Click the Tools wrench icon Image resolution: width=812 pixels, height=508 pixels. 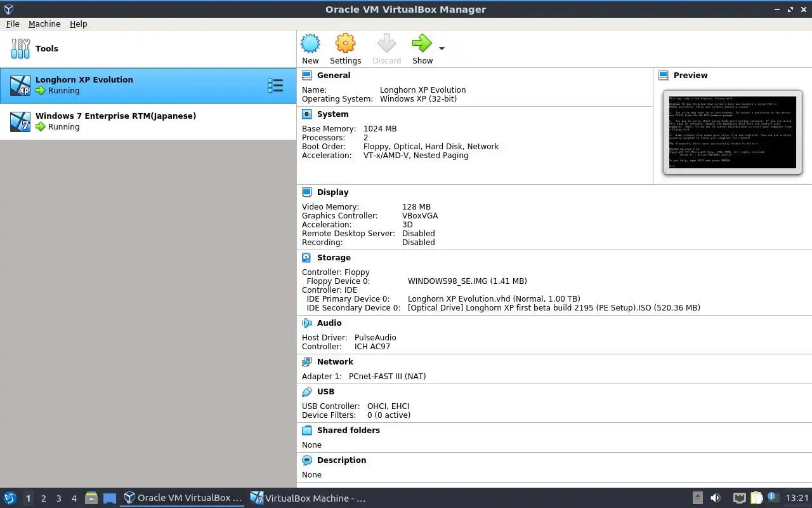click(x=20, y=48)
